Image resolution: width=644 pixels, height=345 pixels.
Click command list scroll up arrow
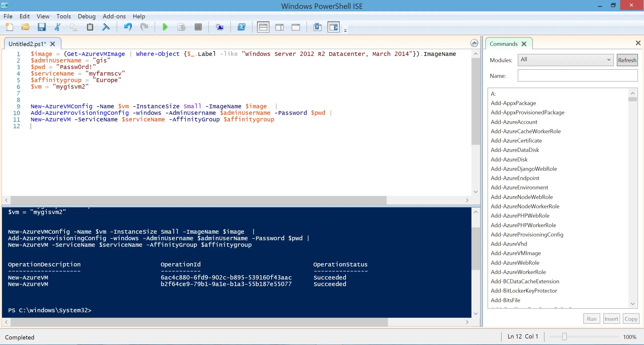click(x=633, y=93)
